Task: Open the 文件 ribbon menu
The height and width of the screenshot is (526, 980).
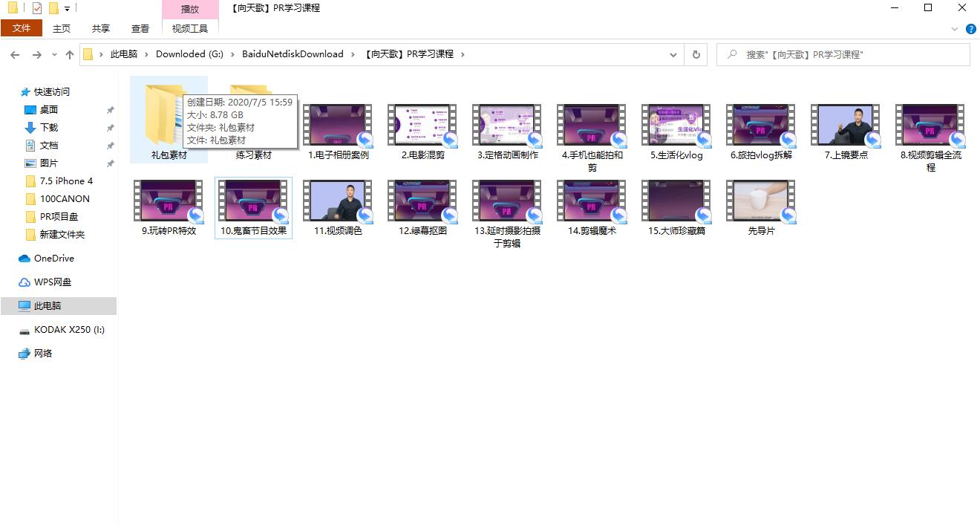Action: 22,28
